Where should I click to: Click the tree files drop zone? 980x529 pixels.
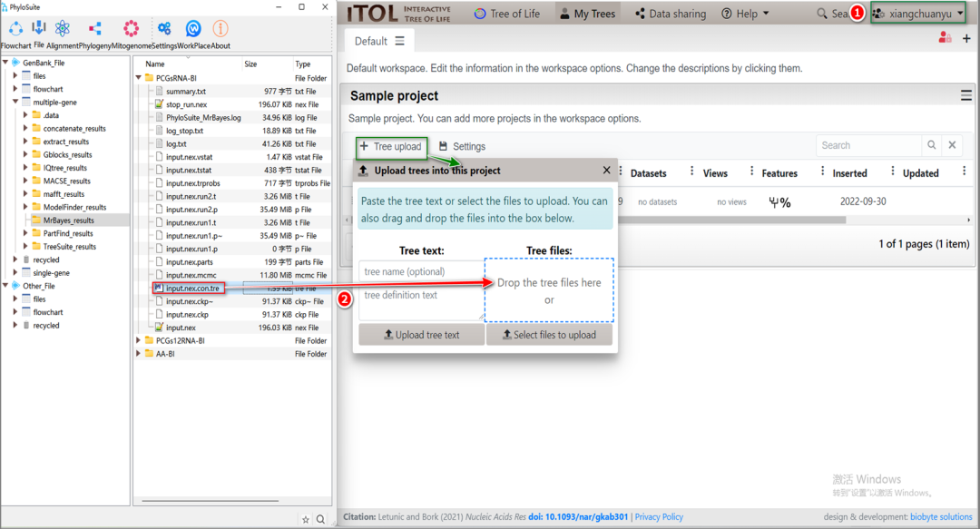point(549,290)
